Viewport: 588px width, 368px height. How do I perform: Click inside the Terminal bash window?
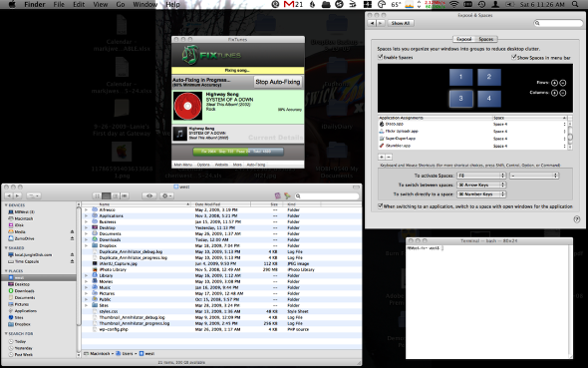point(489,301)
